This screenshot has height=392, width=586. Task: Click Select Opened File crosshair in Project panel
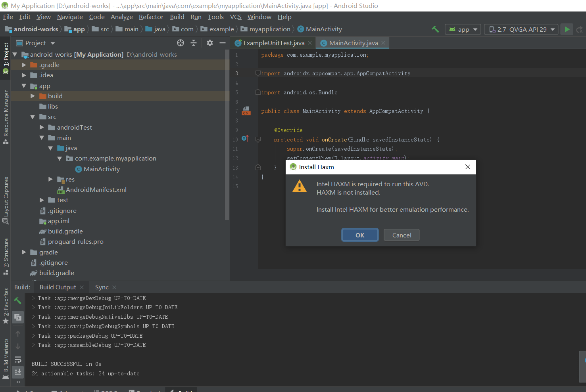(181, 43)
